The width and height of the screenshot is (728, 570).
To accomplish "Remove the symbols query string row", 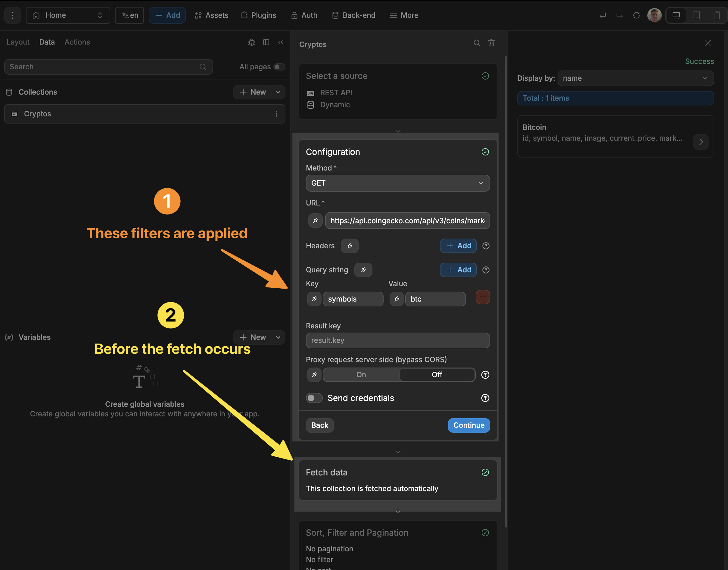I will coord(482,297).
